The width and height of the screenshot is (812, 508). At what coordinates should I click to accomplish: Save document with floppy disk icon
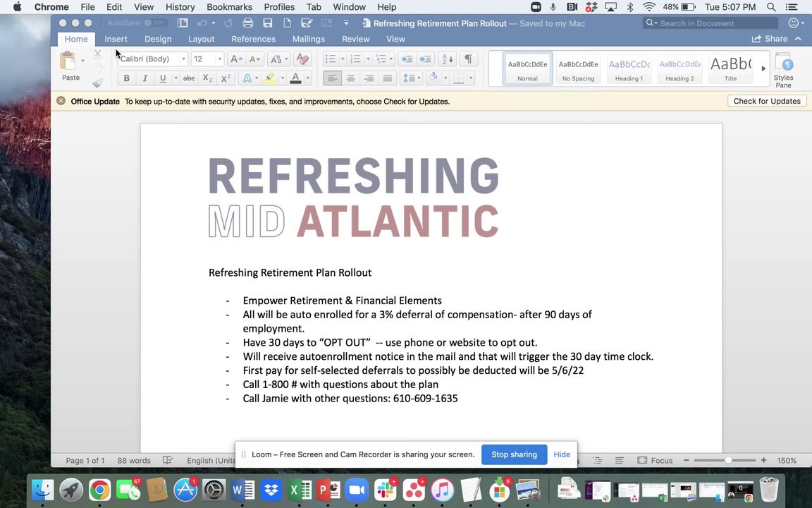267,23
